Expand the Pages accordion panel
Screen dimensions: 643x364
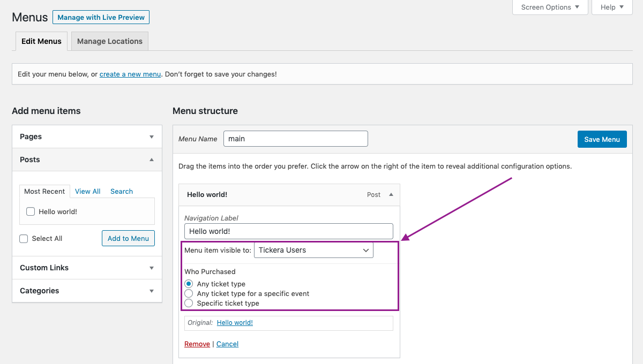152,137
